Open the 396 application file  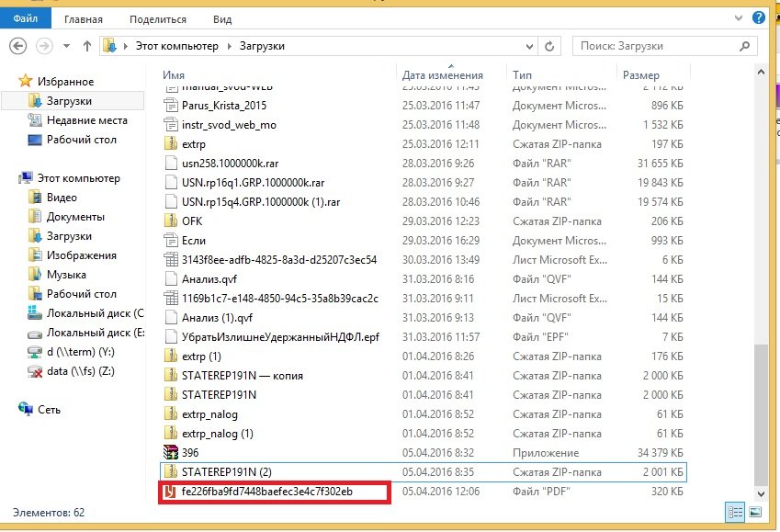[191, 453]
